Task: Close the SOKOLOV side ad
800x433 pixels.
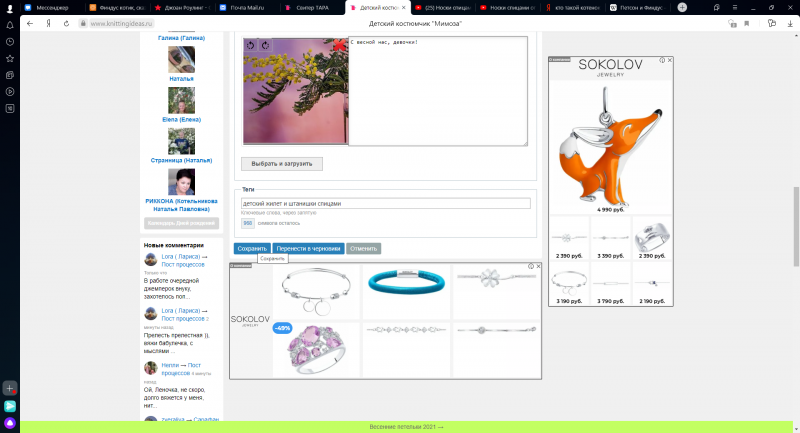Action: pos(669,60)
